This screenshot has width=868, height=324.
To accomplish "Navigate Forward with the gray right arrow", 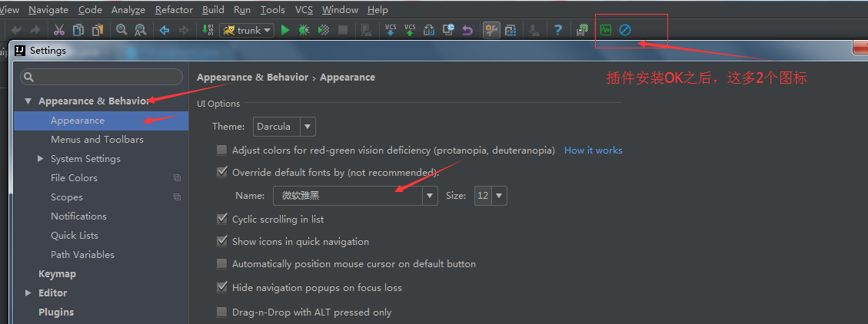I will [184, 30].
